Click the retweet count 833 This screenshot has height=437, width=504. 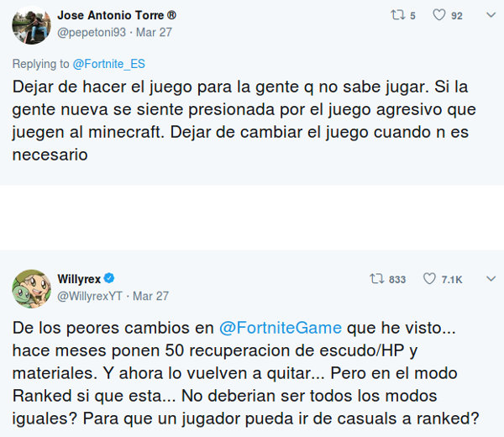click(397, 279)
